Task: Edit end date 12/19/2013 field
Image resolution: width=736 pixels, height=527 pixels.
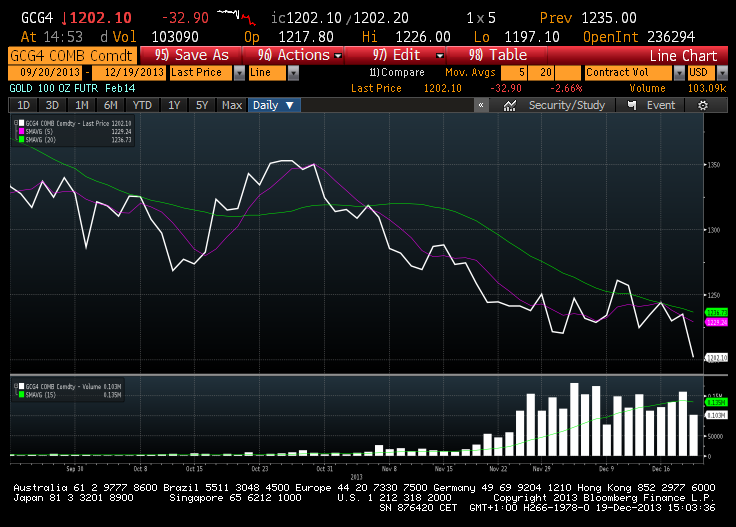Action: pos(129,73)
